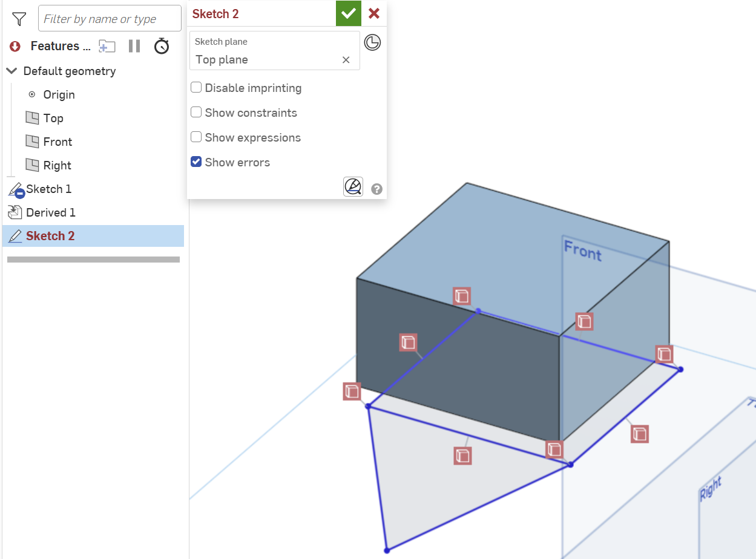Select the bottom vertex of the triangle

point(387,551)
